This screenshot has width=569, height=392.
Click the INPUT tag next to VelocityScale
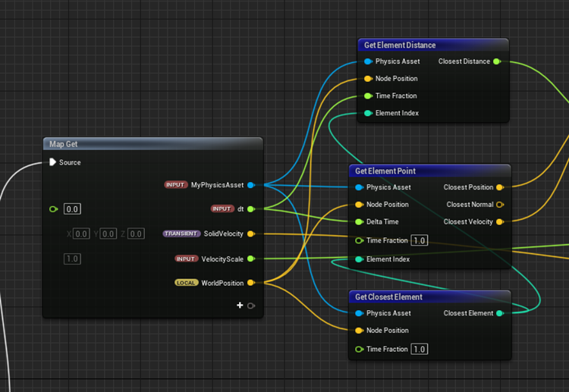click(x=186, y=259)
